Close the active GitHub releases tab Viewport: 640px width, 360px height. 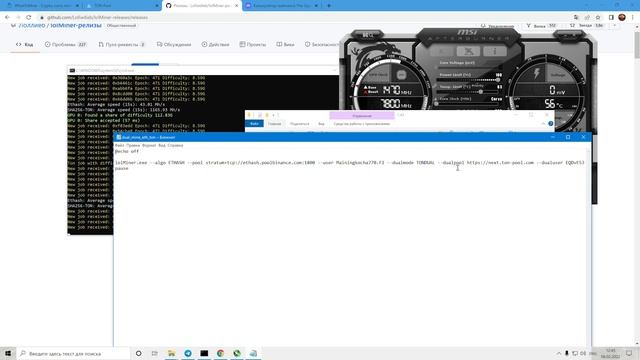click(x=236, y=6)
